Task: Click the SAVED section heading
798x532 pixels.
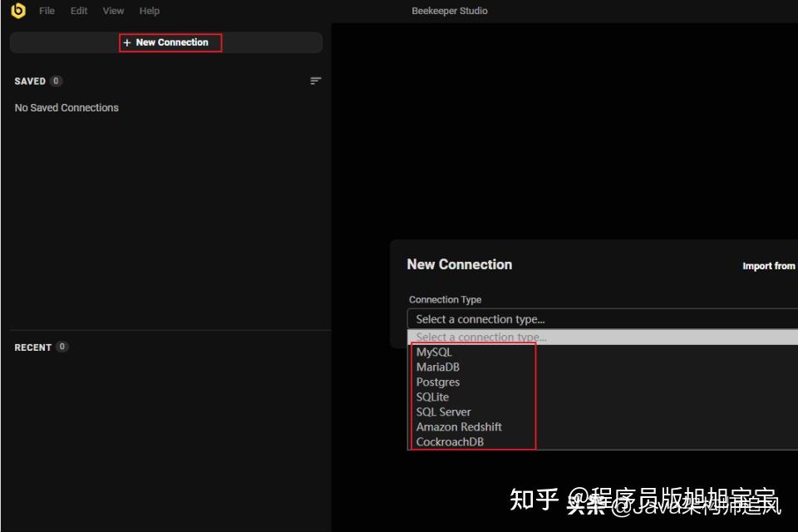Action: (x=30, y=81)
